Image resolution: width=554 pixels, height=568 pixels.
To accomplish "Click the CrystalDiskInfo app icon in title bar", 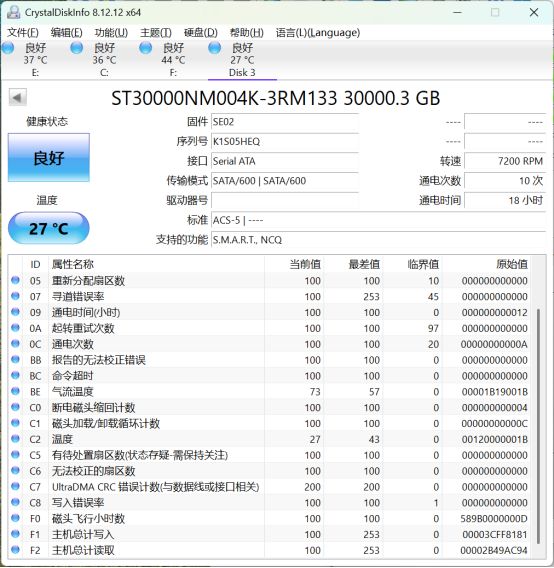I will [x=13, y=12].
